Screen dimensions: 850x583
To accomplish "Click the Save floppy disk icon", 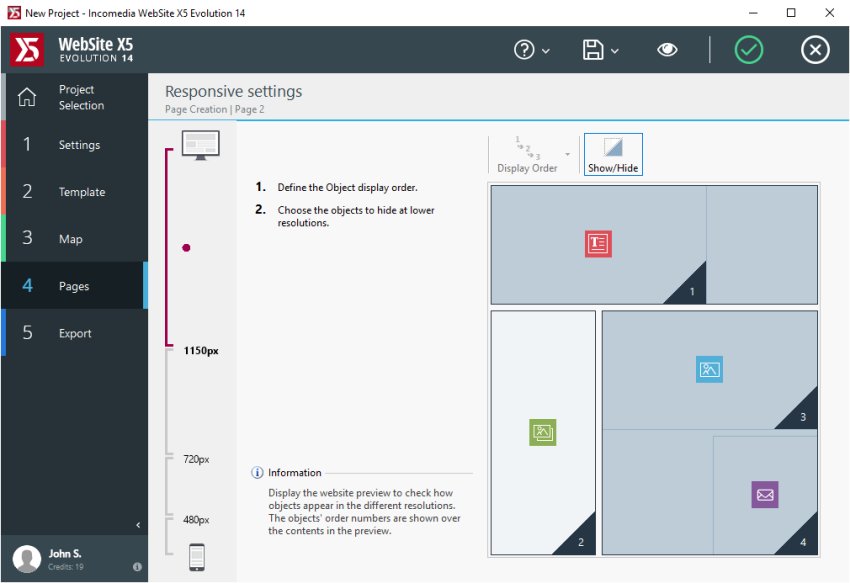I will point(593,50).
